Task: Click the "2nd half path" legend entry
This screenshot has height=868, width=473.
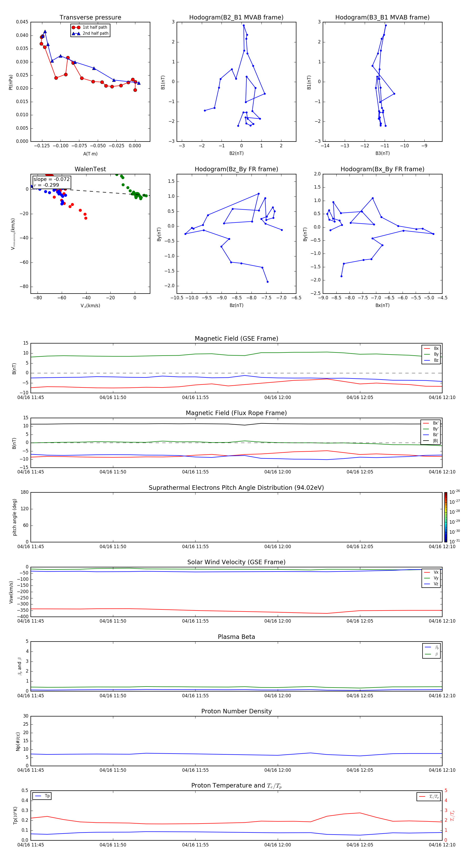Action: (x=90, y=33)
